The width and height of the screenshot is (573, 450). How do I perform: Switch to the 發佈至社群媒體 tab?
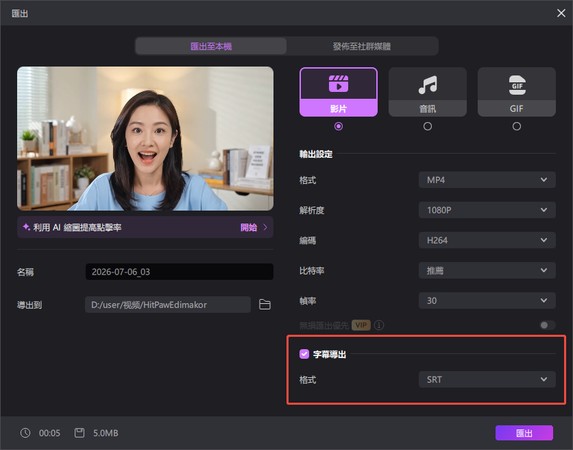[x=362, y=46]
